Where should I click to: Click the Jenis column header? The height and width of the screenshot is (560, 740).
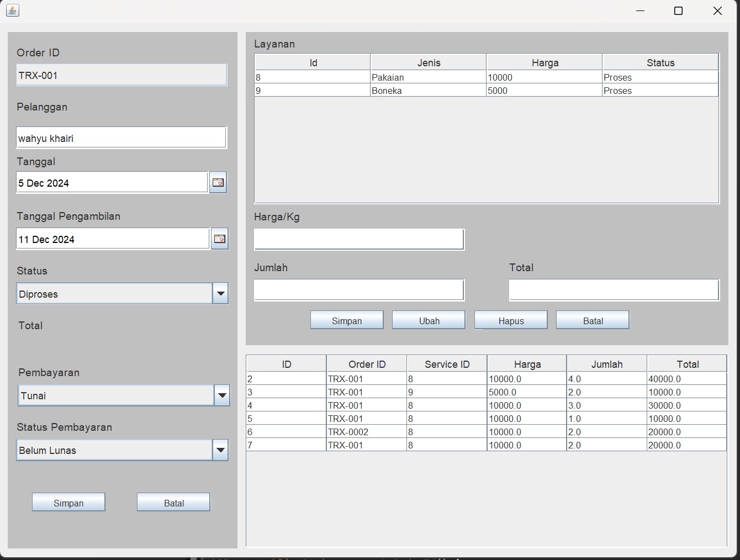(x=429, y=62)
